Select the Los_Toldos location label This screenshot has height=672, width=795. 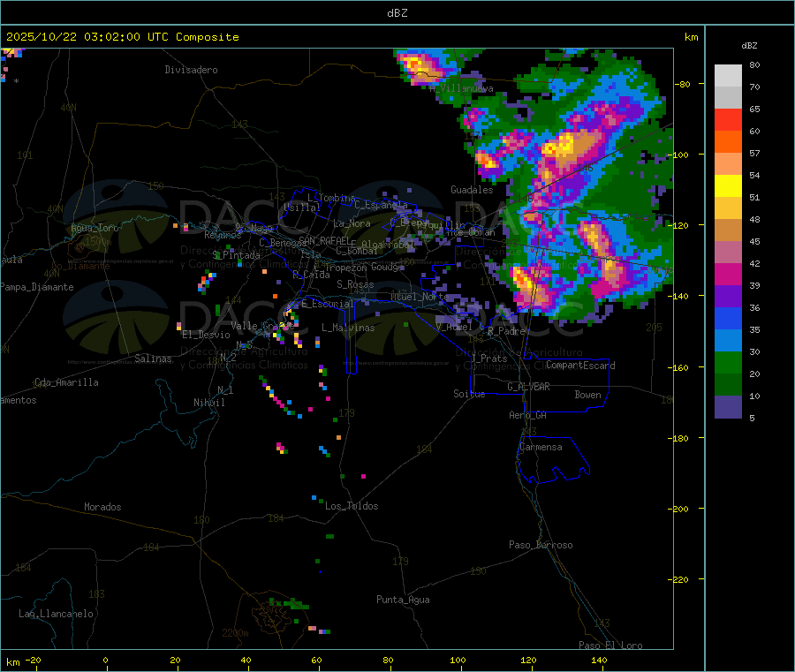pyautogui.click(x=352, y=506)
